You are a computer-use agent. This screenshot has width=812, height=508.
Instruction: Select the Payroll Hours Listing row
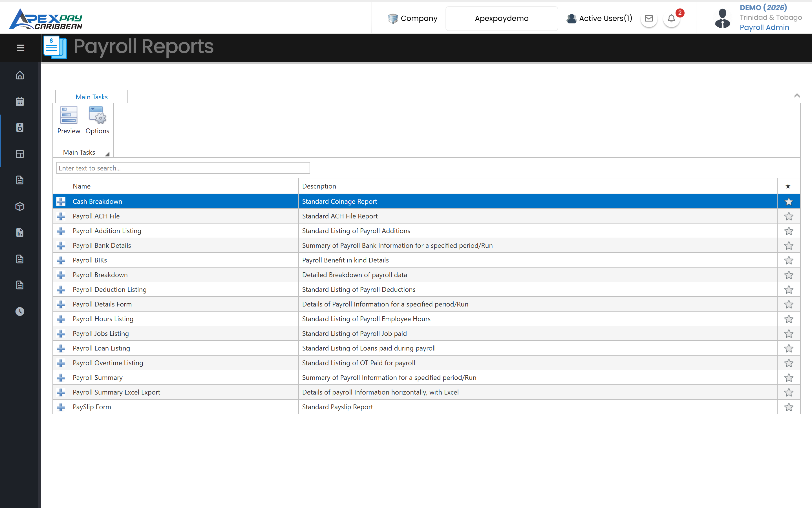(x=426, y=319)
